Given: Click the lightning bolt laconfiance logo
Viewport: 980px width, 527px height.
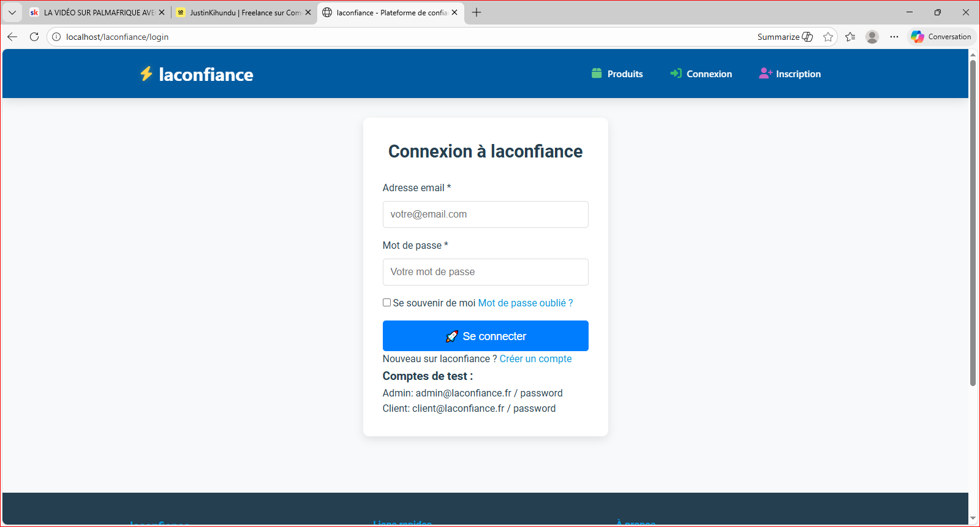Looking at the screenshot, I should [197, 74].
